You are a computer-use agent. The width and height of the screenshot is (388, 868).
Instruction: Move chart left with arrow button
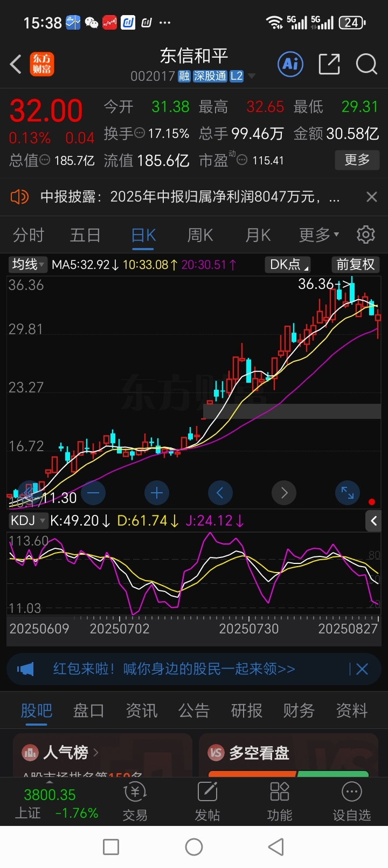coord(220,492)
